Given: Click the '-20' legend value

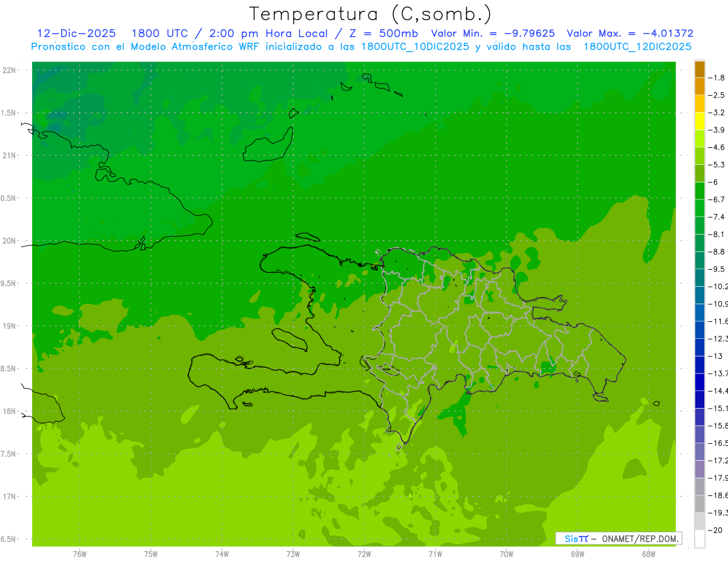Looking at the screenshot, I should (716, 530).
